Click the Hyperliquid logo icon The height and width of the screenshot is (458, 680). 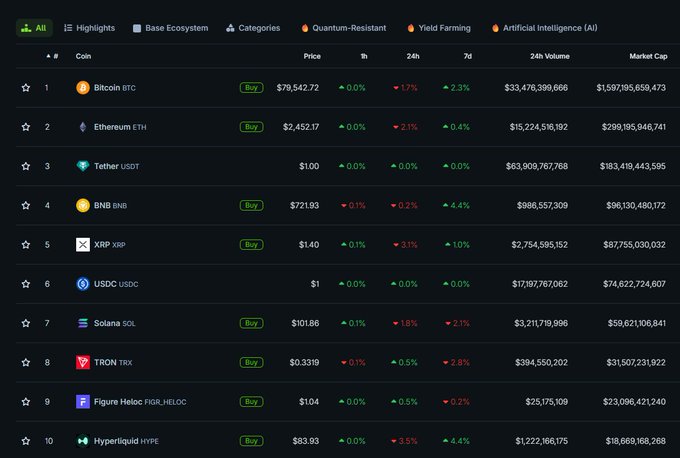83,441
